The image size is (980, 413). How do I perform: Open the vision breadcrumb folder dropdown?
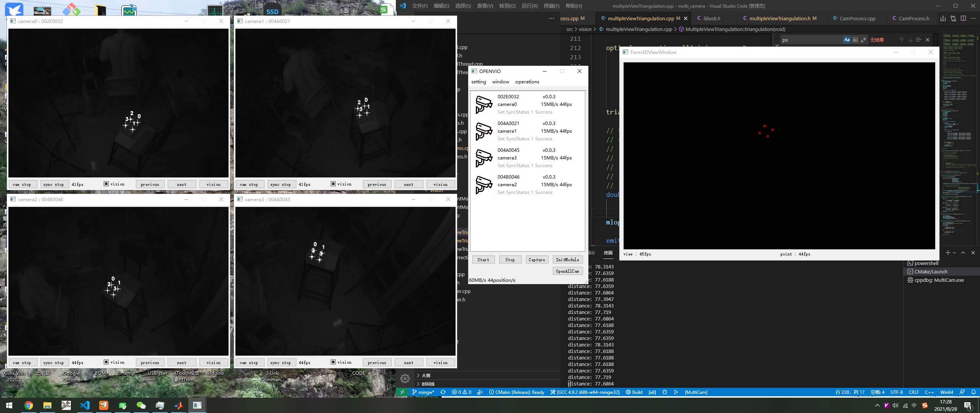click(x=585, y=29)
